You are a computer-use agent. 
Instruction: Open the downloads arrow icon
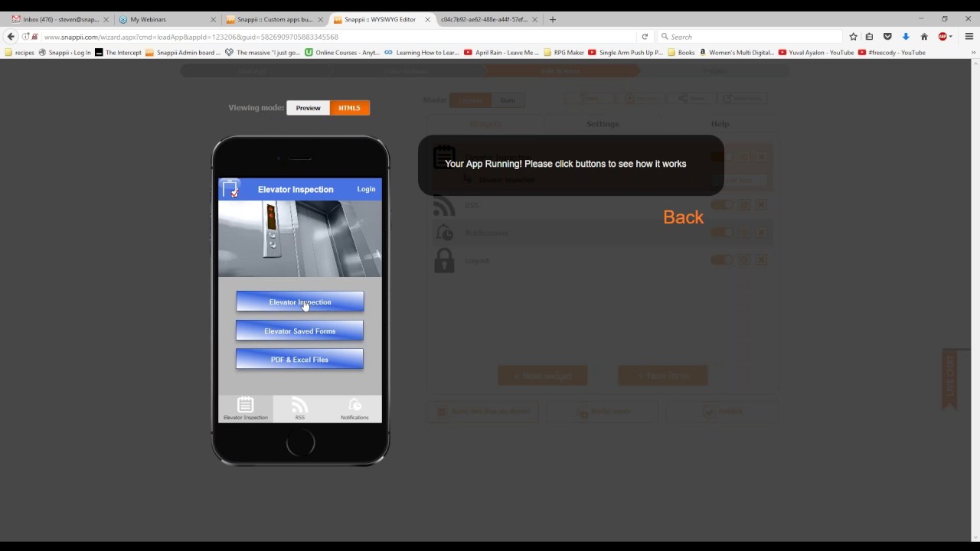tap(906, 37)
